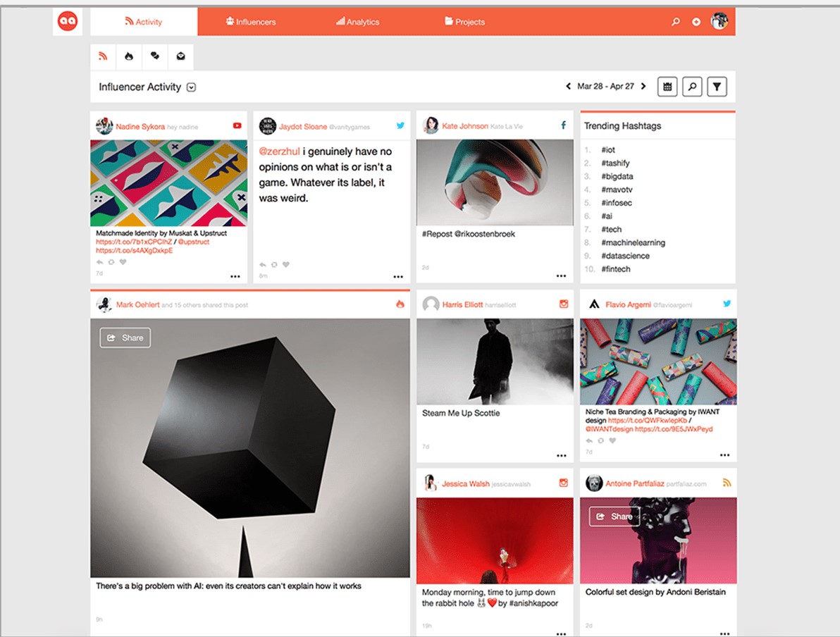
Task: Click Matchmade Identity card image
Action: [168, 183]
